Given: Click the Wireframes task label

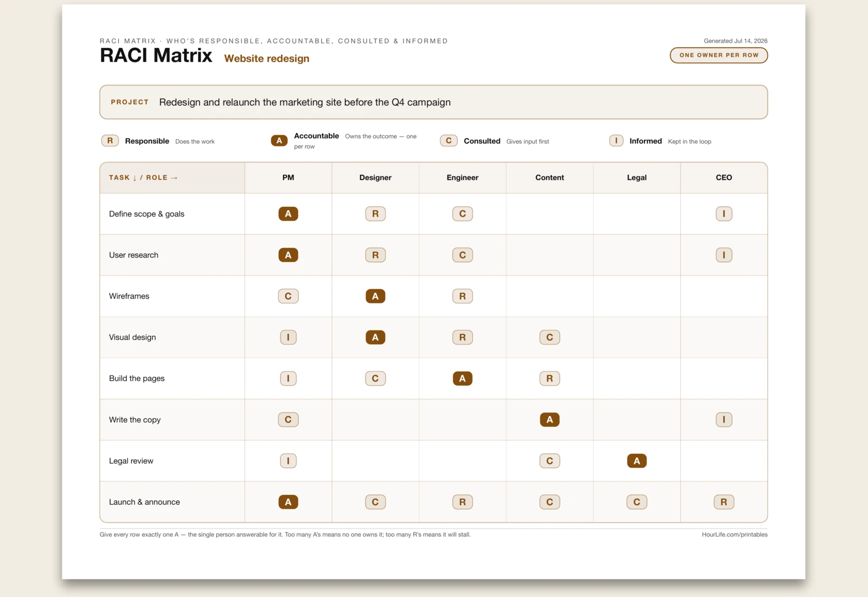Looking at the screenshot, I should [129, 296].
